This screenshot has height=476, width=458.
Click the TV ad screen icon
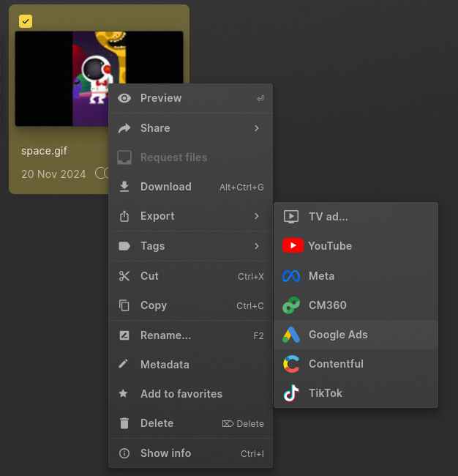291,217
